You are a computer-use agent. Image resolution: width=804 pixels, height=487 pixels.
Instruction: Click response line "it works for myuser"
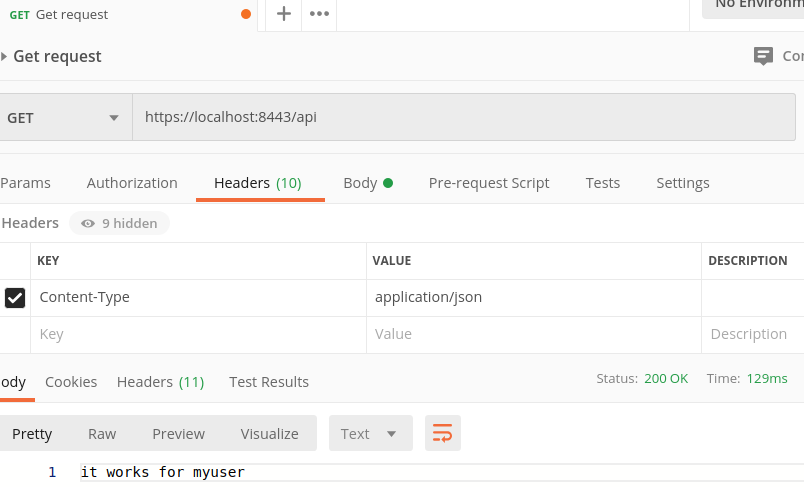[x=163, y=472]
